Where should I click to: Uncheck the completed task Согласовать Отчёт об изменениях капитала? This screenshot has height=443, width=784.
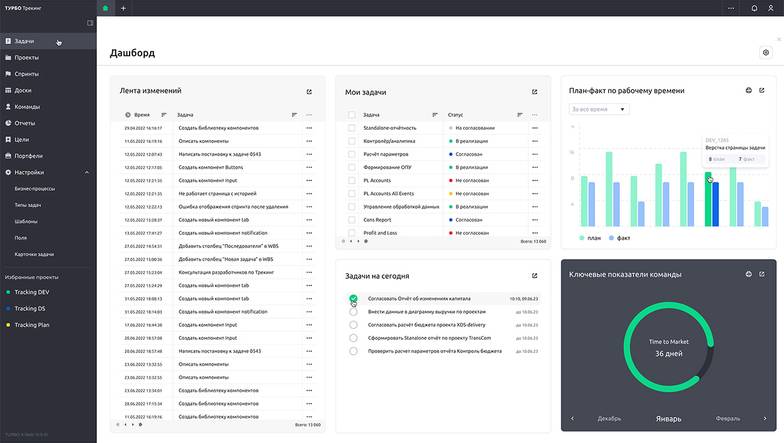point(353,299)
